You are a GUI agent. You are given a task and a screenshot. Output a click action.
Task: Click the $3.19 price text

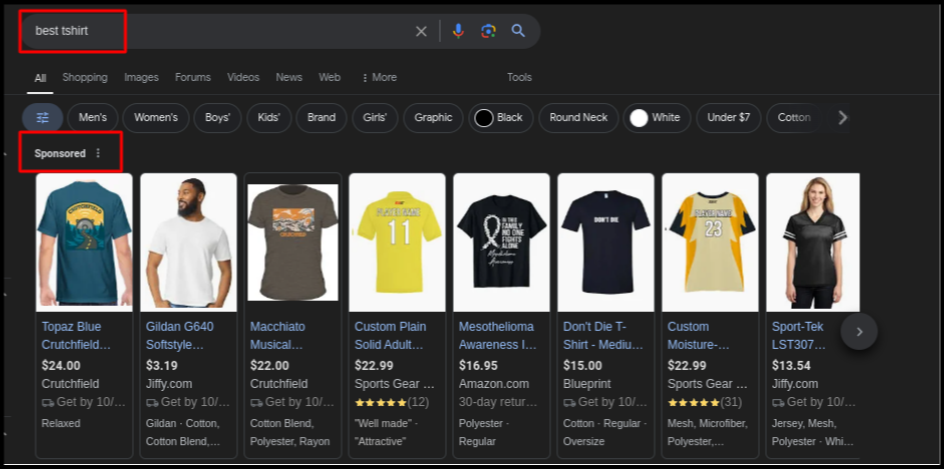(161, 366)
